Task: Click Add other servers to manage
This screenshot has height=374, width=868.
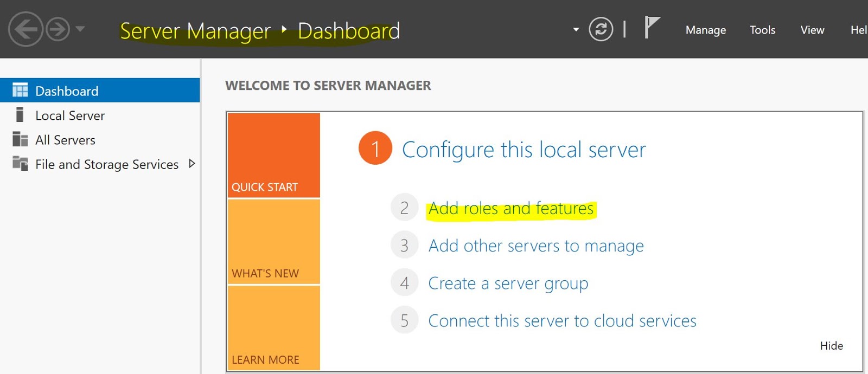Action: point(536,246)
